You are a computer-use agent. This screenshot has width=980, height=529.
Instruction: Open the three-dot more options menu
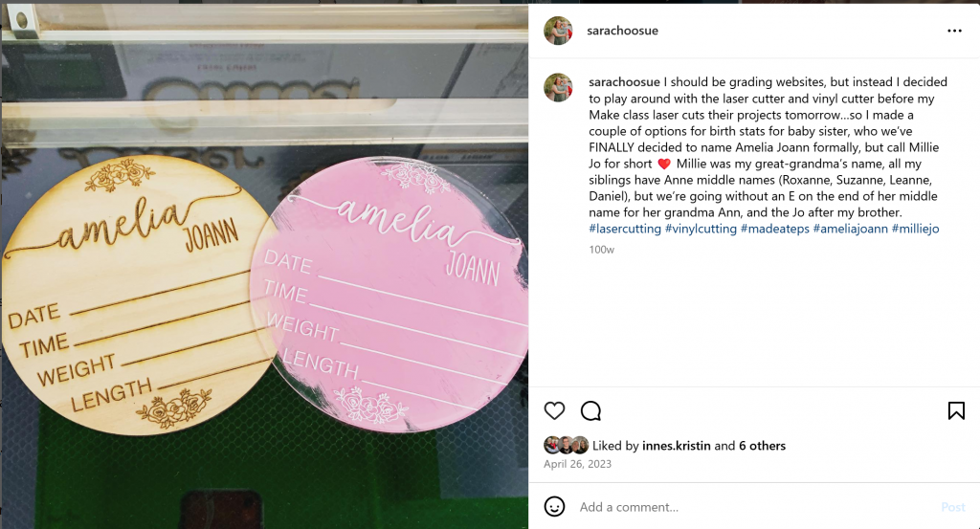954,31
